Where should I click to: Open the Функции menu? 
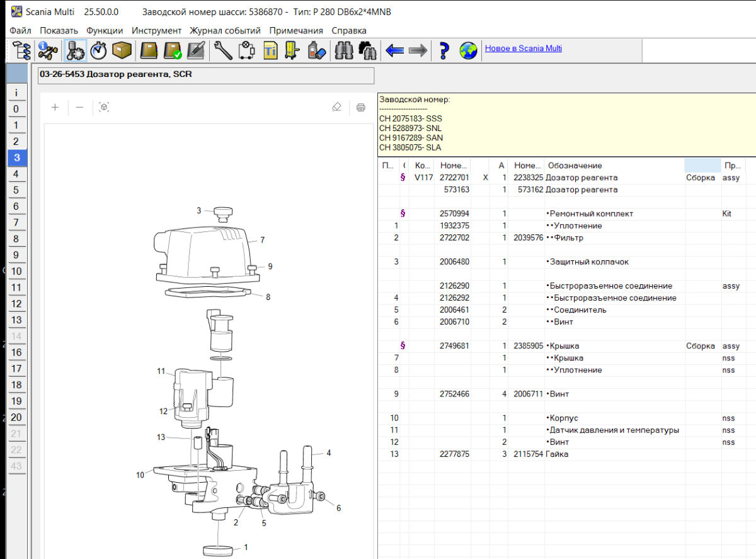click(x=105, y=30)
